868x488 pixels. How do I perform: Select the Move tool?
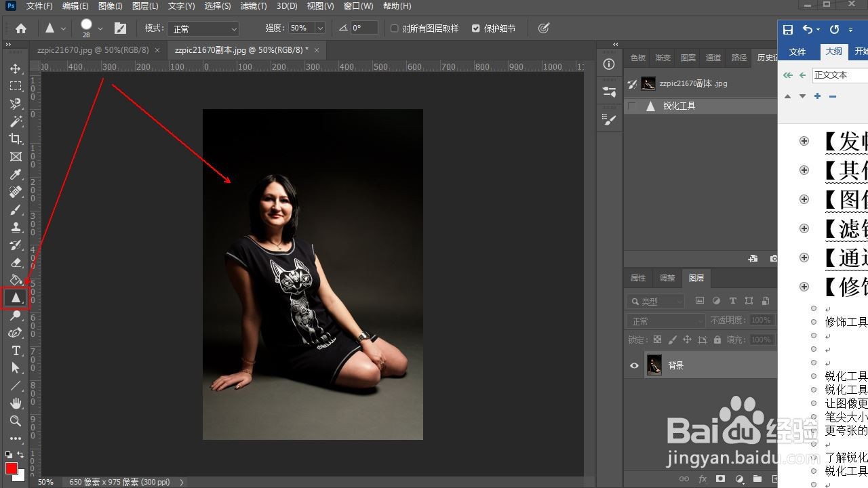tap(16, 69)
